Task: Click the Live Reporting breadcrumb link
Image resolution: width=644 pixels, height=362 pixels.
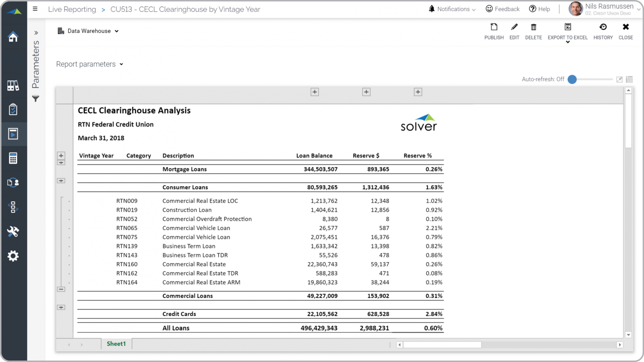Action: [x=72, y=9]
